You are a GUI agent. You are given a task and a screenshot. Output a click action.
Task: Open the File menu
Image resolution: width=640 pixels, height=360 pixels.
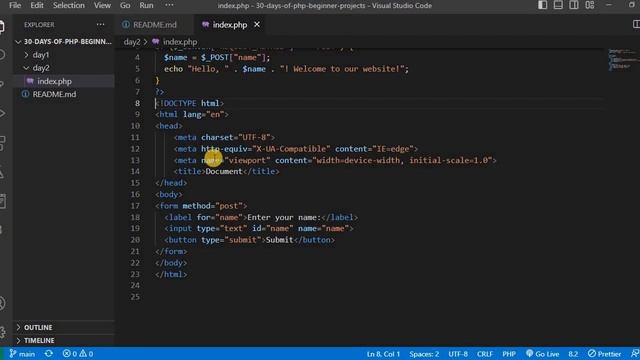point(15,5)
